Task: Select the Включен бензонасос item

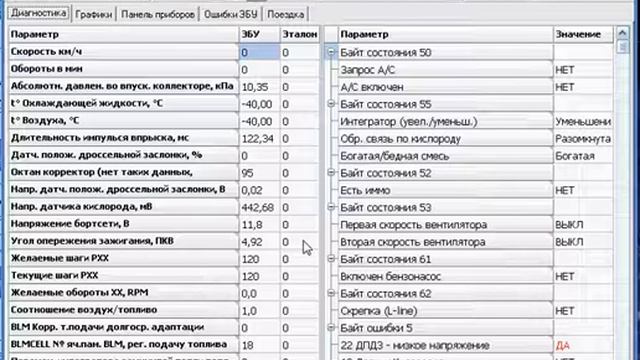Action: click(x=445, y=276)
